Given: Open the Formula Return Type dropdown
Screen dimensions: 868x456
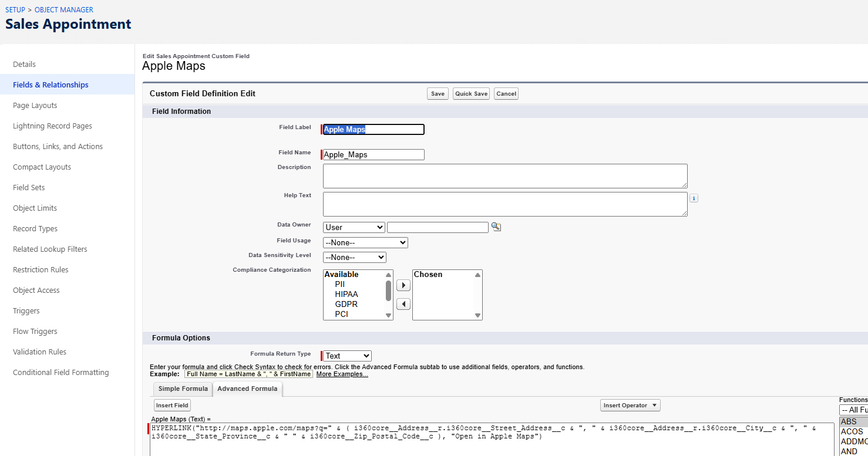Looking at the screenshot, I should click(x=348, y=356).
